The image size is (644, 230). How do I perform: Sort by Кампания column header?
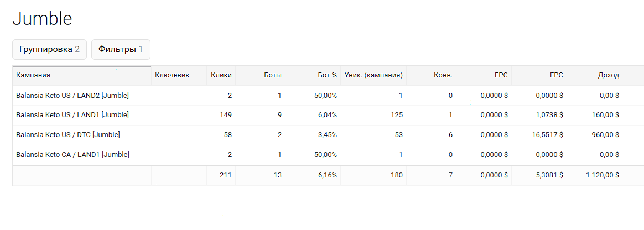[82, 75]
